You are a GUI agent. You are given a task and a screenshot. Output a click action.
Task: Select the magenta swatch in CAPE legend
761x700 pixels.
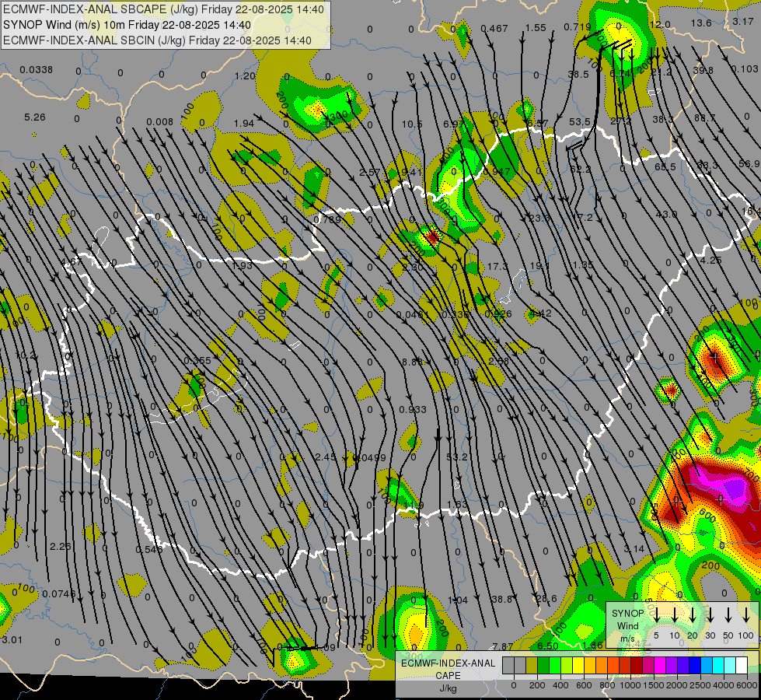(x=660, y=666)
